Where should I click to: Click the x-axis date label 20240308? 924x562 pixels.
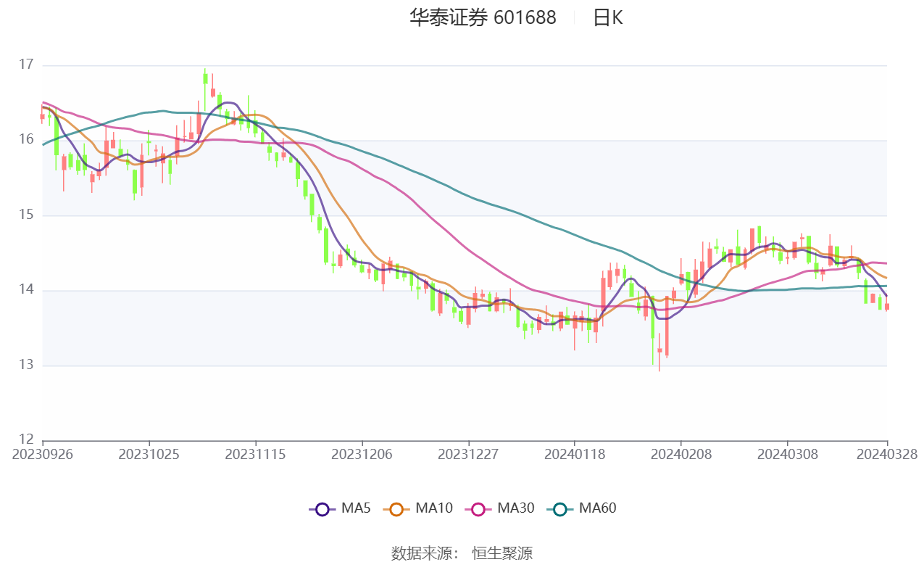787,454
